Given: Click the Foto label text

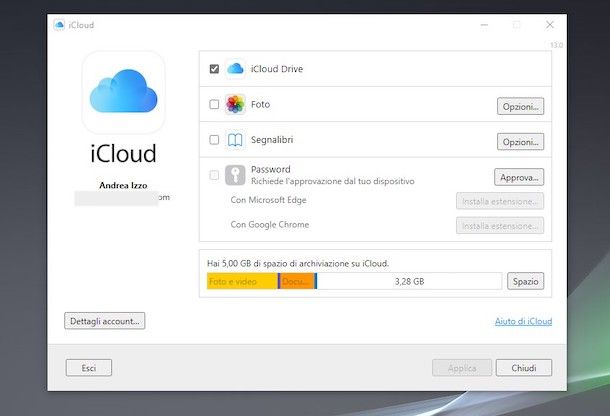Looking at the screenshot, I should (260, 104).
